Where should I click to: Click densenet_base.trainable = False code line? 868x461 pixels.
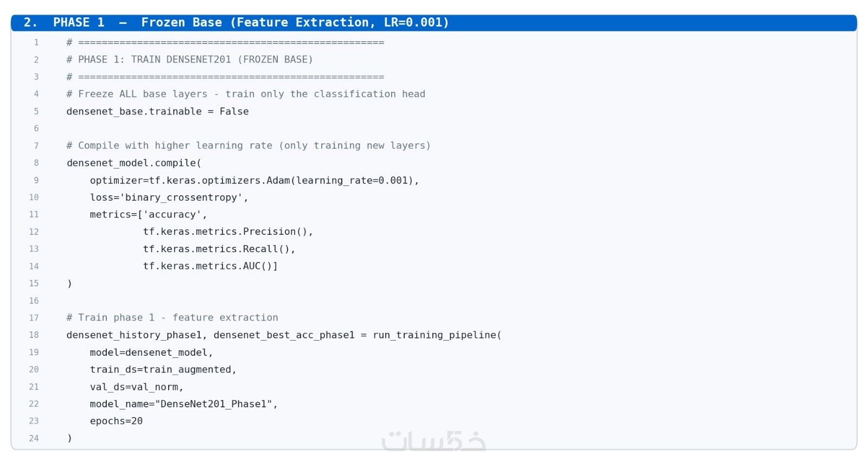click(x=157, y=111)
